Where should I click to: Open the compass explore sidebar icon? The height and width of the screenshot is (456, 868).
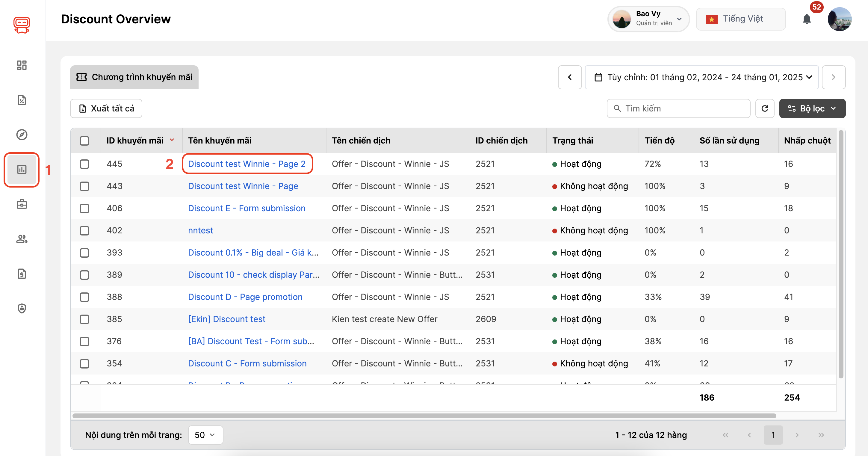coord(22,135)
